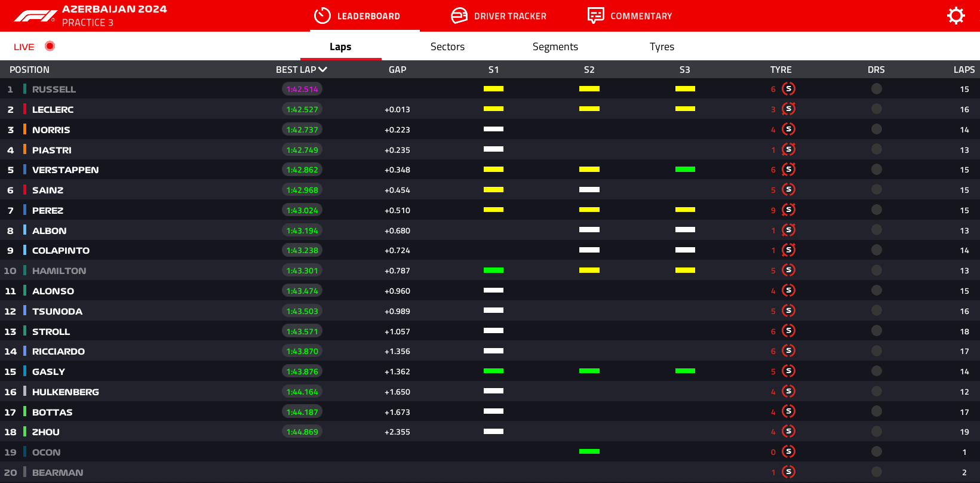The height and width of the screenshot is (483, 980).
Task: Click Hamilton's best lap 1:43.301
Action: 302,270
